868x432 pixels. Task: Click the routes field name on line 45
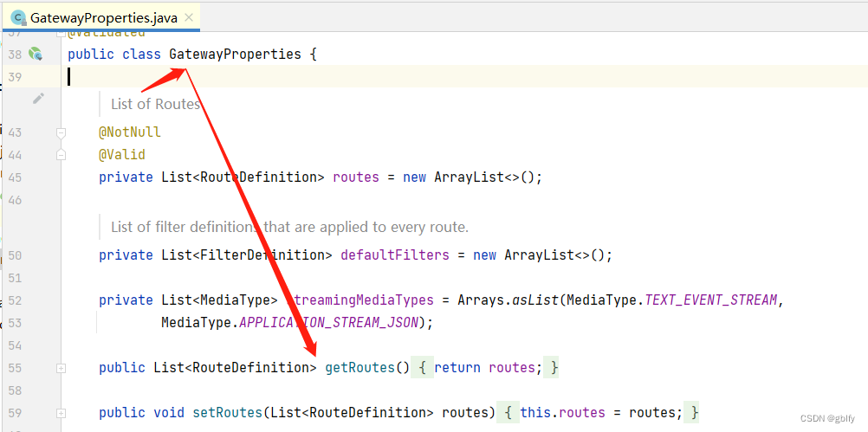click(356, 177)
